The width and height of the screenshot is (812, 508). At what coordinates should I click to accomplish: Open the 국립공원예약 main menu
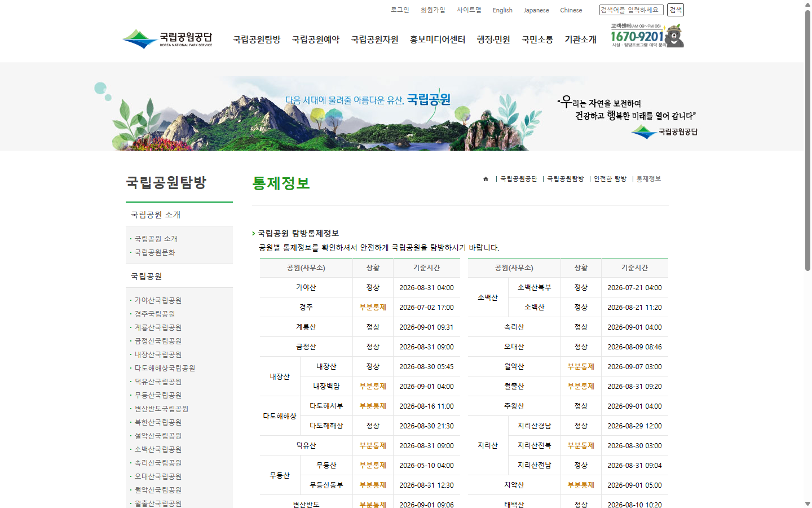tap(316, 40)
